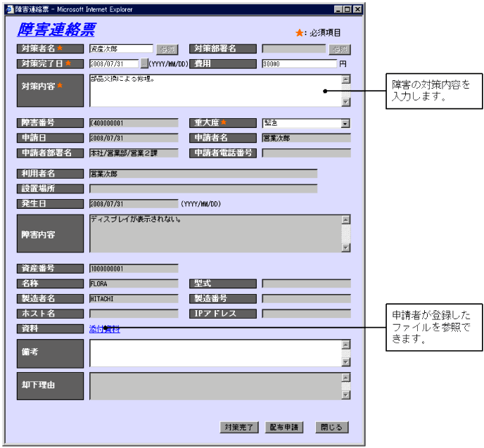Minimize the 障害連絡票 window
This screenshot has height=448, width=484.
[x=338, y=9]
